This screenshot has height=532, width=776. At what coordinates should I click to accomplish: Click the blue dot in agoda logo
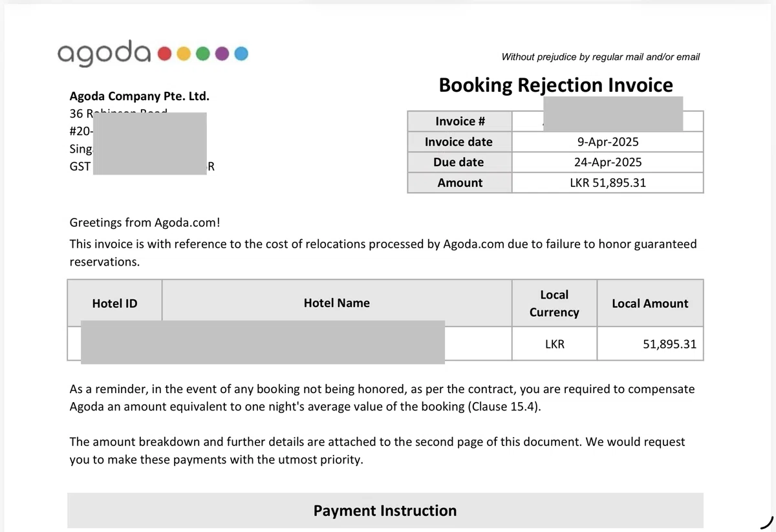[x=241, y=54]
